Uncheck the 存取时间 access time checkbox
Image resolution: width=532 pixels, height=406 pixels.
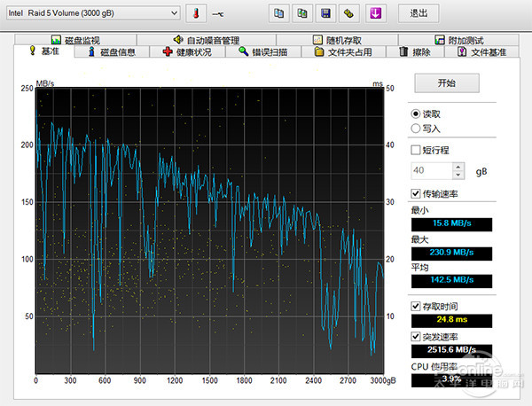click(416, 306)
